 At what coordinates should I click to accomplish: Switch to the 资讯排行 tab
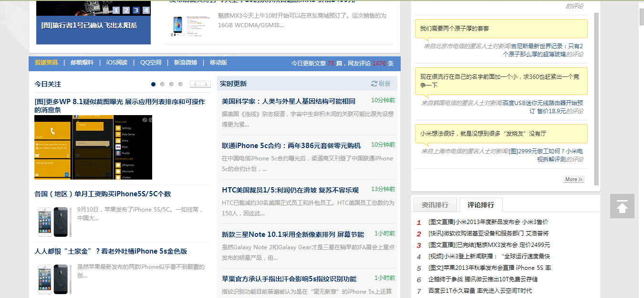click(435, 205)
